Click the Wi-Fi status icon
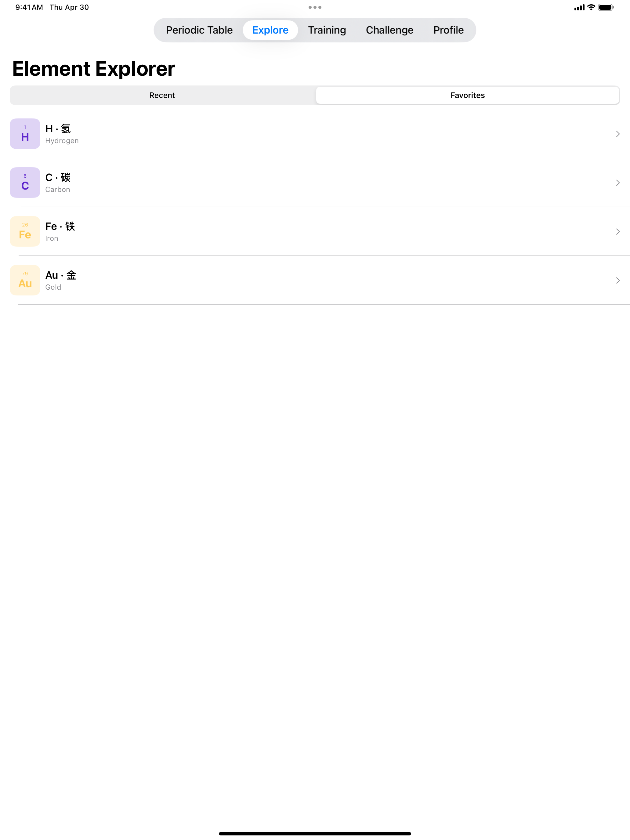Screen dimensions: 630x840 pos(591,7)
